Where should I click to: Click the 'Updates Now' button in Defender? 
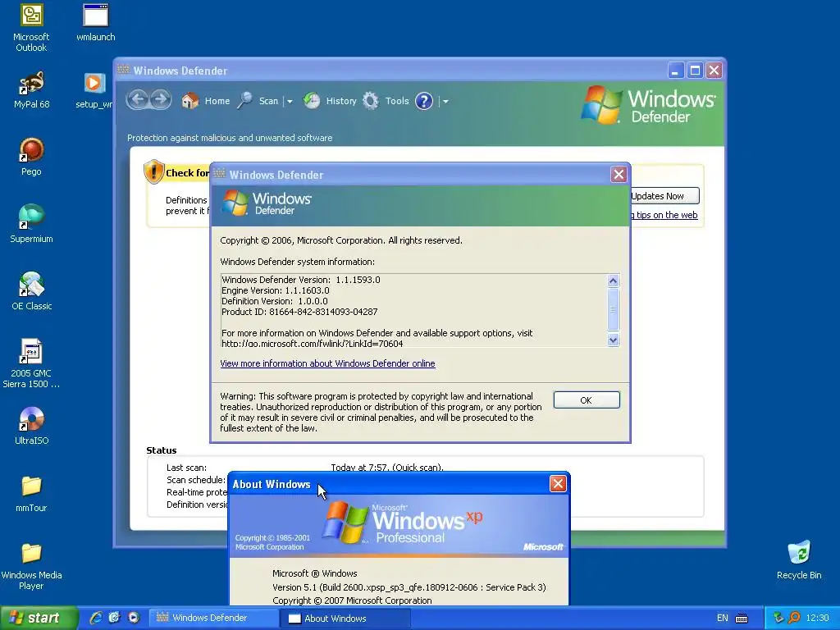(x=664, y=196)
